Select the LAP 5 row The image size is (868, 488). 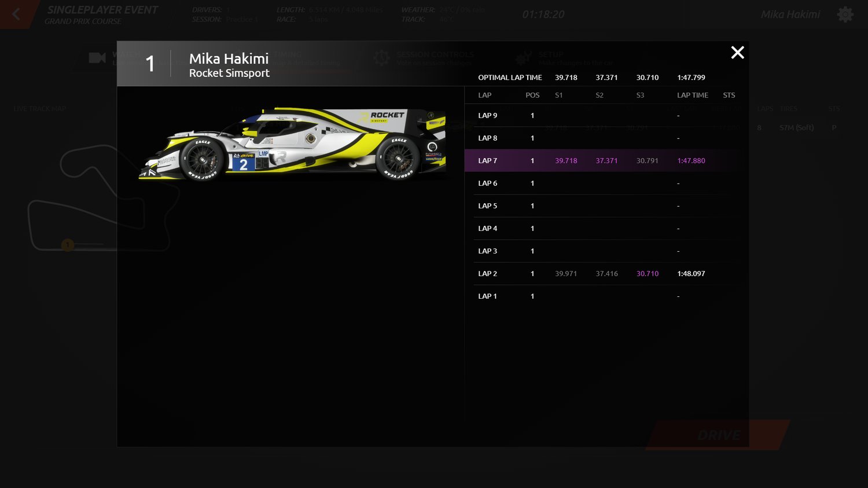pyautogui.click(x=606, y=206)
